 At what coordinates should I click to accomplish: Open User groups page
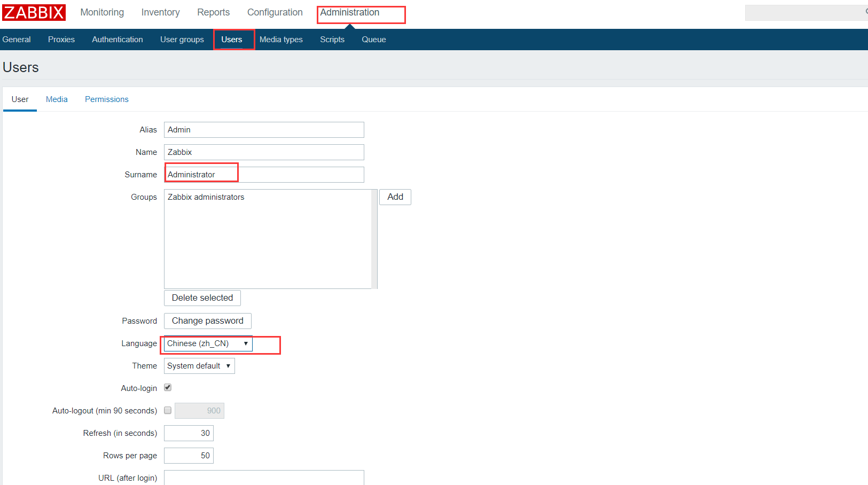click(182, 40)
